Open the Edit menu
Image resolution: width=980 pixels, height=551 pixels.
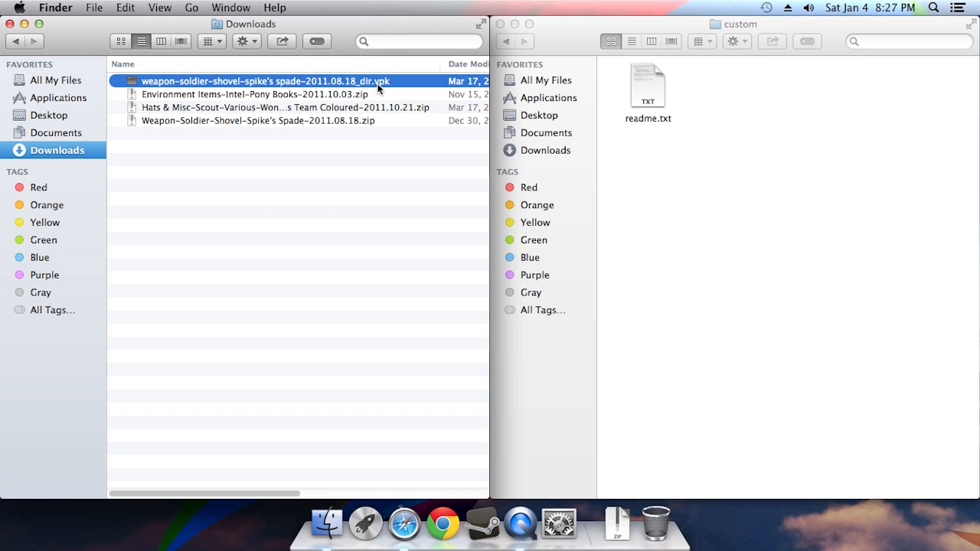[x=126, y=8]
